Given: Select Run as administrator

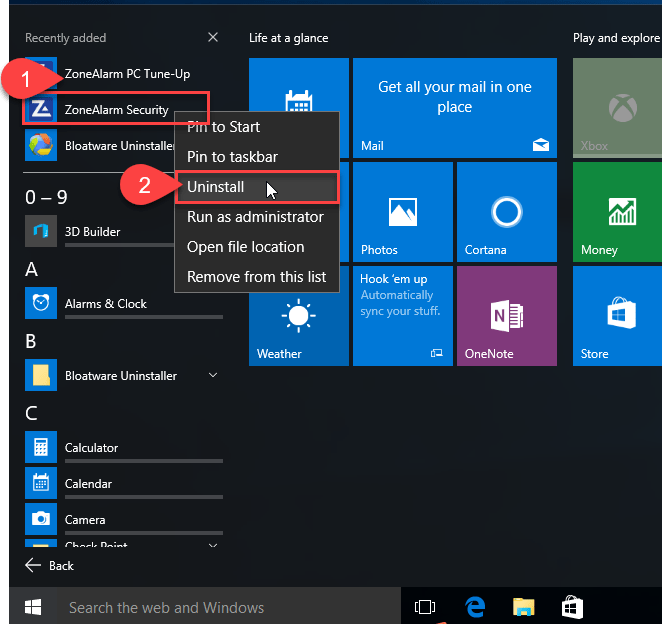Looking at the screenshot, I should point(257,217).
